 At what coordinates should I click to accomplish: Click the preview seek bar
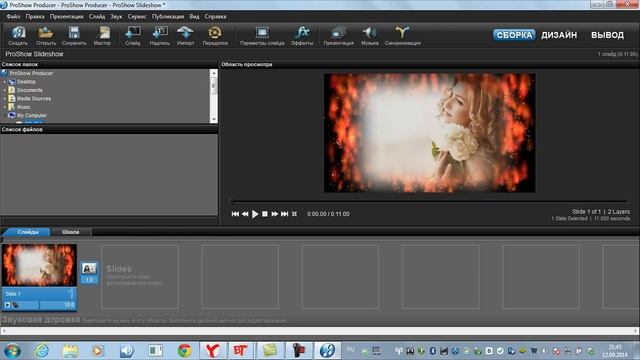click(429, 201)
